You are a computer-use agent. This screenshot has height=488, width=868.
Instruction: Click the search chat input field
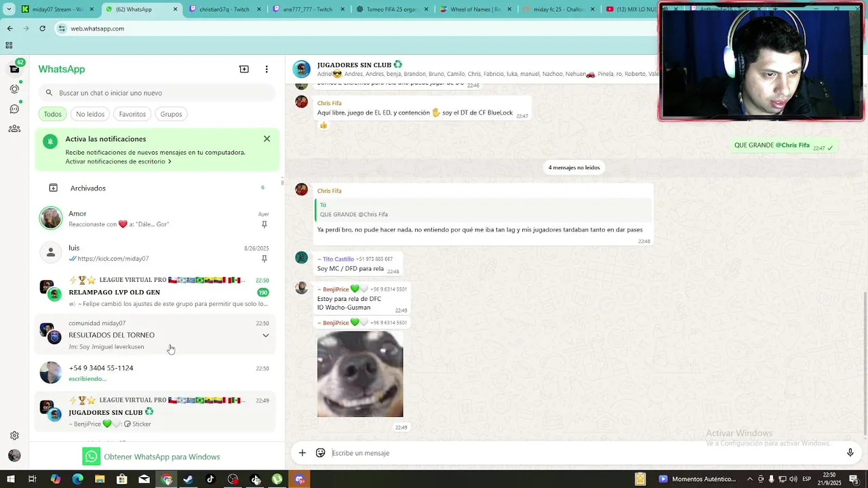pyautogui.click(x=157, y=93)
